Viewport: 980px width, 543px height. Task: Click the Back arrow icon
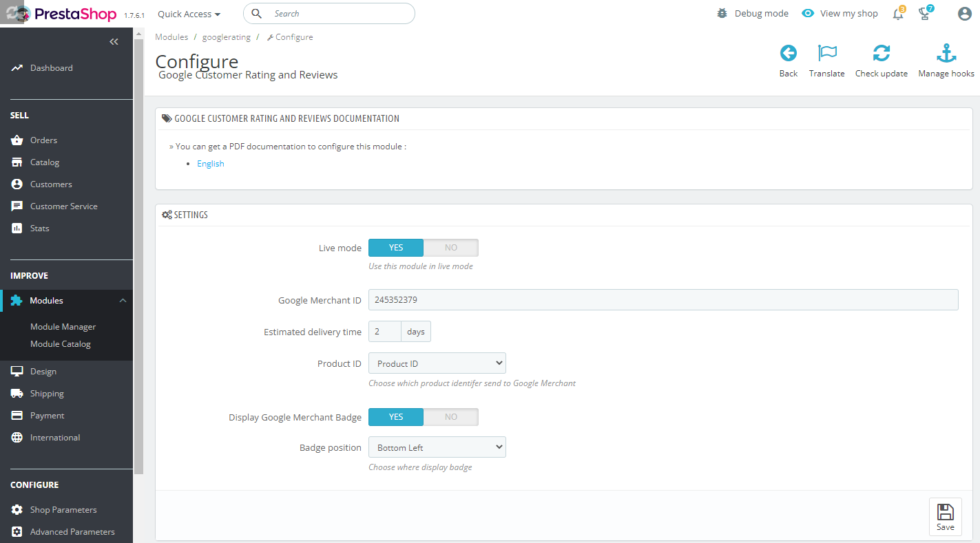click(788, 53)
